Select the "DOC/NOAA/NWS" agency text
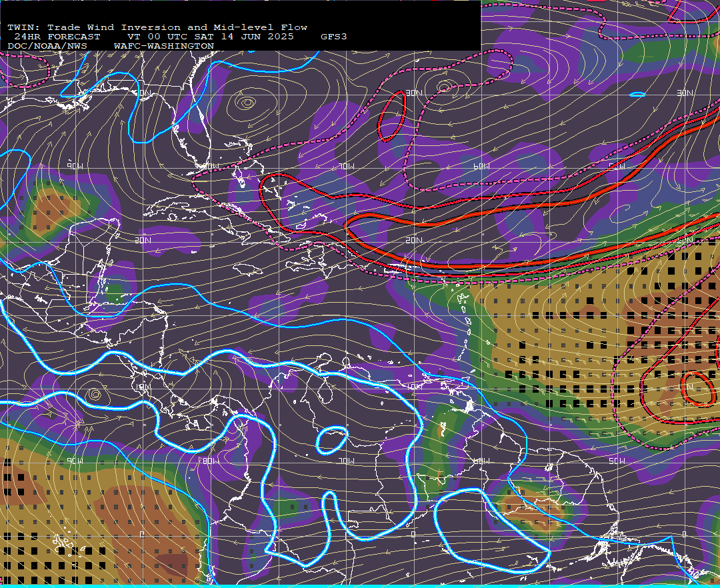This screenshot has height=588, width=720. coord(47,47)
